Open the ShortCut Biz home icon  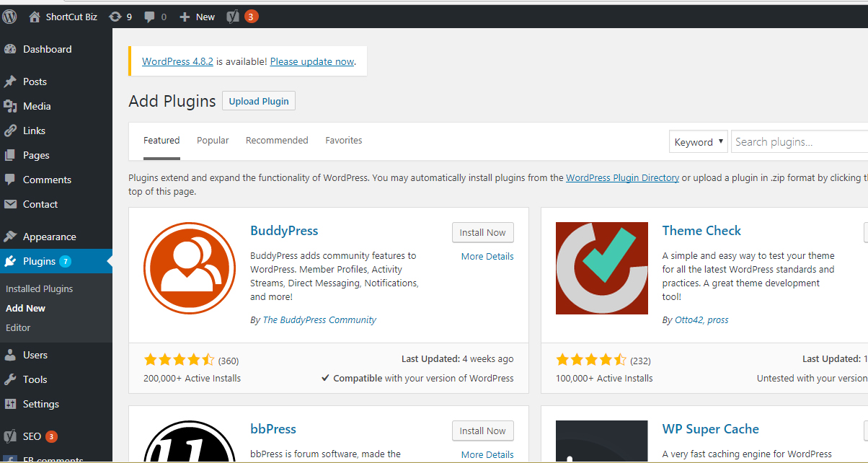click(35, 16)
